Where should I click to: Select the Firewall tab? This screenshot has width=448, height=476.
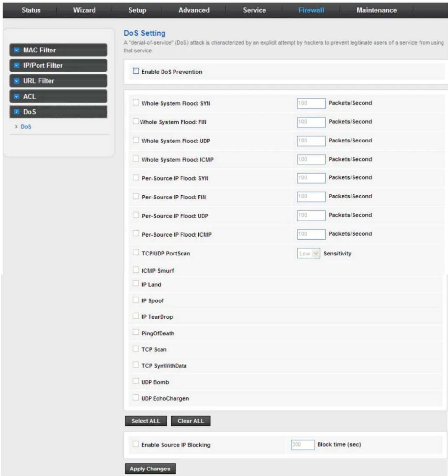click(x=311, y=10)
